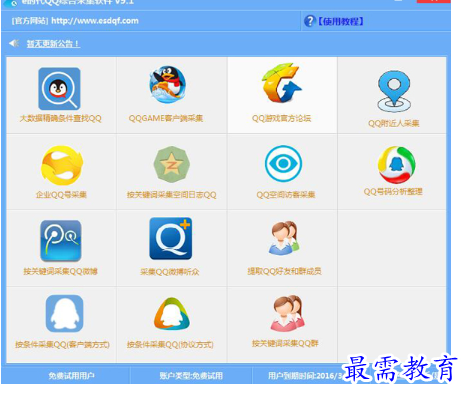466x400 pixels.
Task: Click the 按关键词采集空间日志QQ label
Action: tap(172, 195)
